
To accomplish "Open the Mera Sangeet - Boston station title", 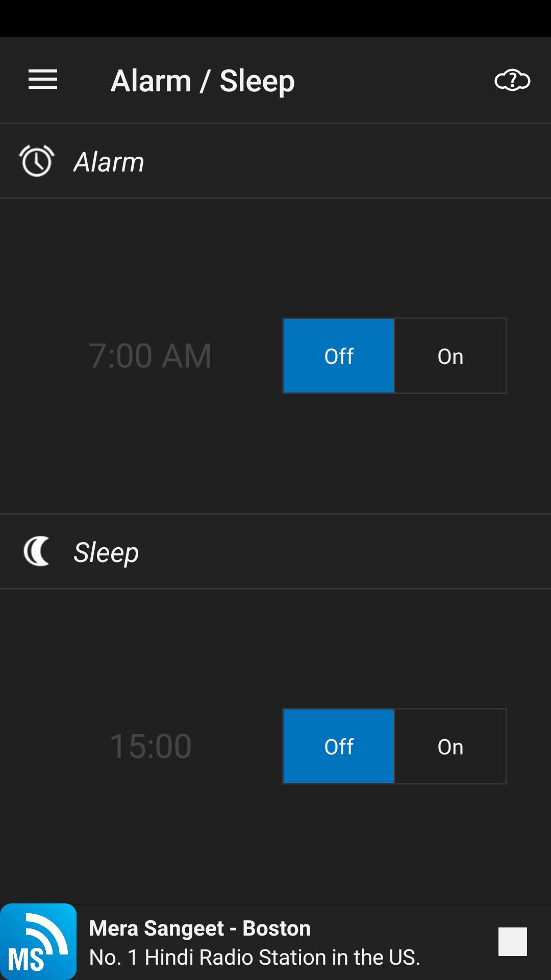I will pos(199,928).
